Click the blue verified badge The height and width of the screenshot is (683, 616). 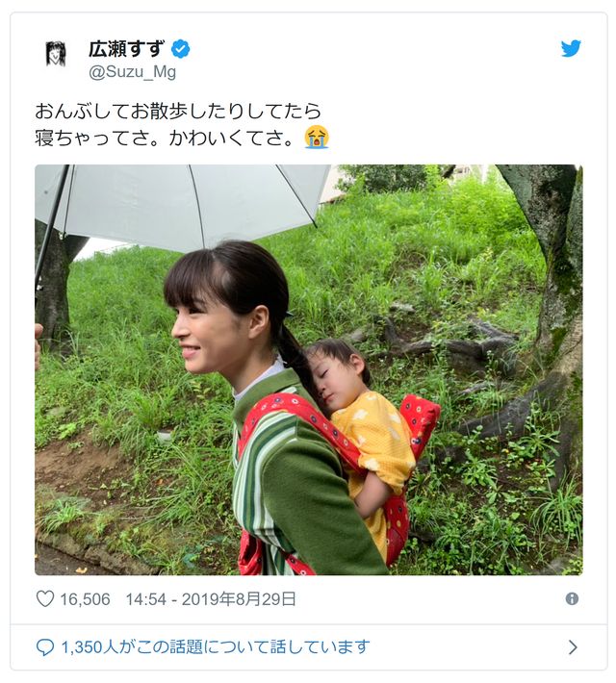tap(181, 49)
